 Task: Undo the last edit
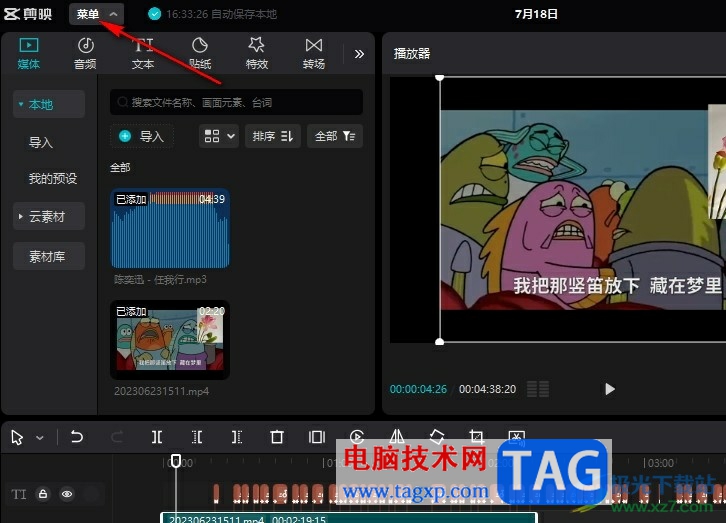76,437
